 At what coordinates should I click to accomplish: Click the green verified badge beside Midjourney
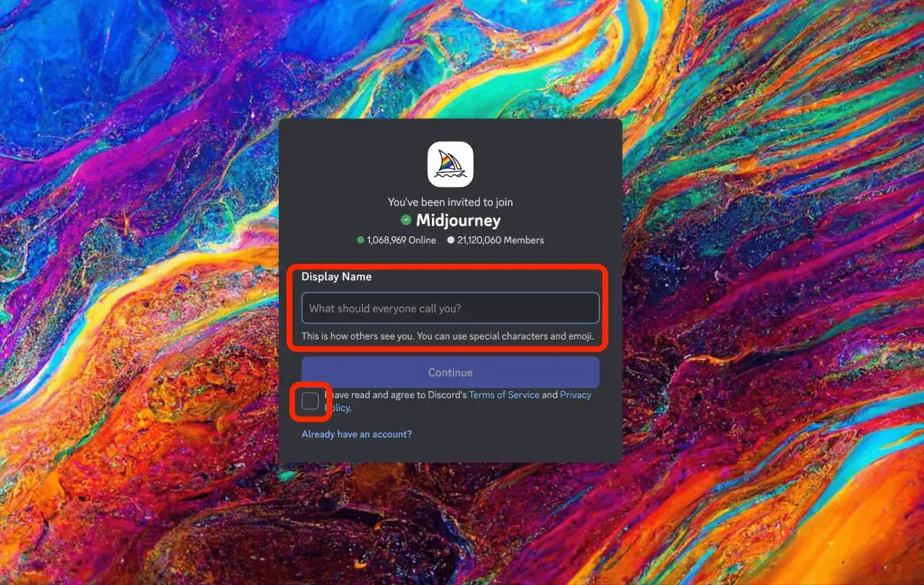tap(406, 221)
